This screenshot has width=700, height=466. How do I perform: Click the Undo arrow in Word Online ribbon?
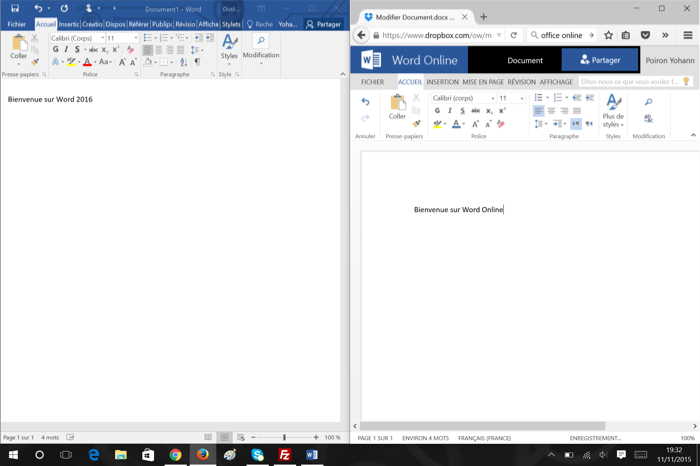pyautogui.click(x=365, y=102)
